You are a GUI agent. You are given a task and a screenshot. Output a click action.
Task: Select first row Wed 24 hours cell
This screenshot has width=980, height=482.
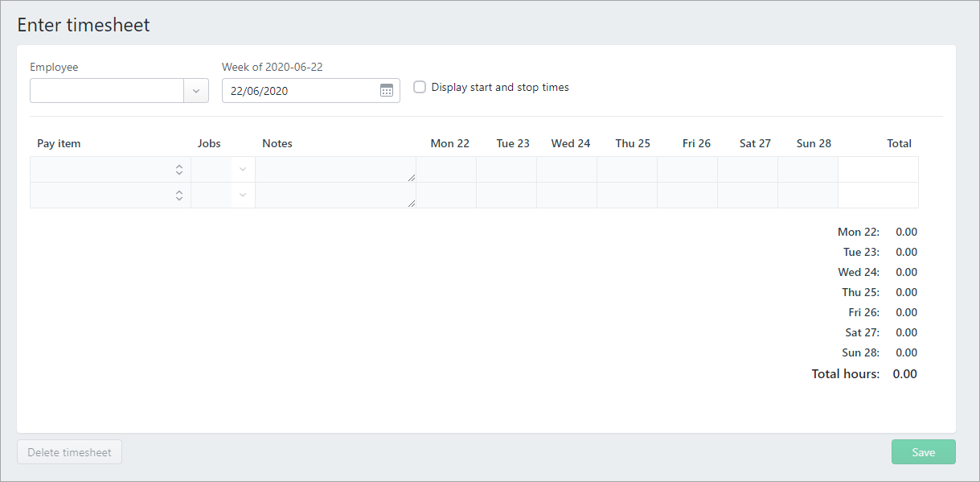[x=567, y=170]
